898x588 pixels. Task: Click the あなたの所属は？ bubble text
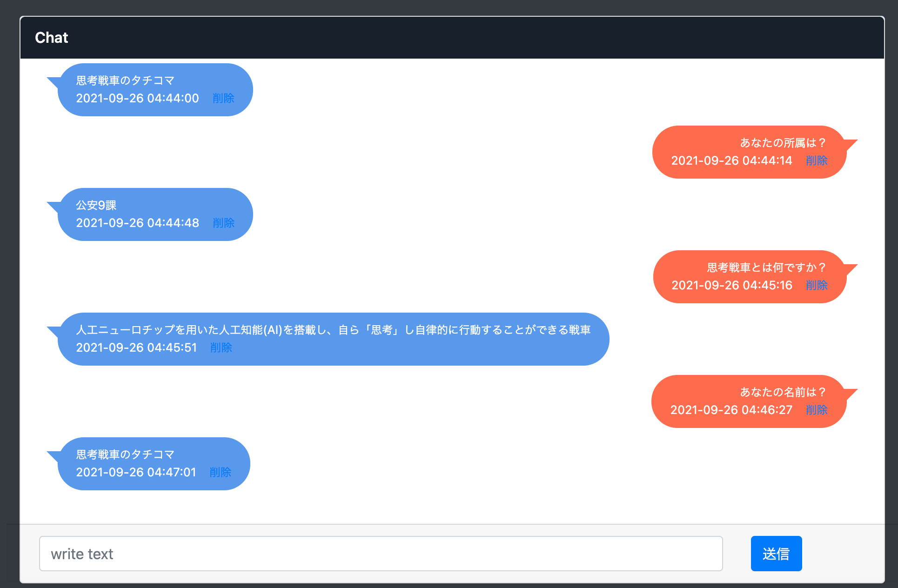(x=784, y=143)
